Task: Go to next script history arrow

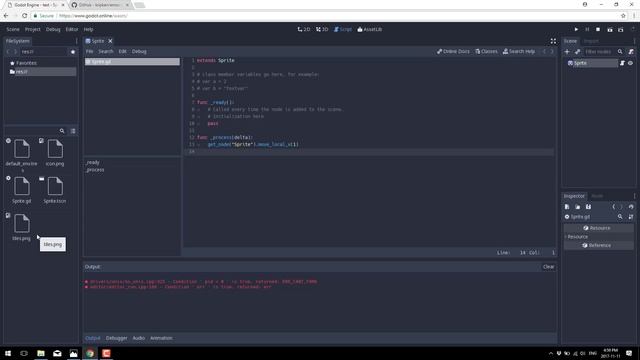Action: [x=552, y=51]
